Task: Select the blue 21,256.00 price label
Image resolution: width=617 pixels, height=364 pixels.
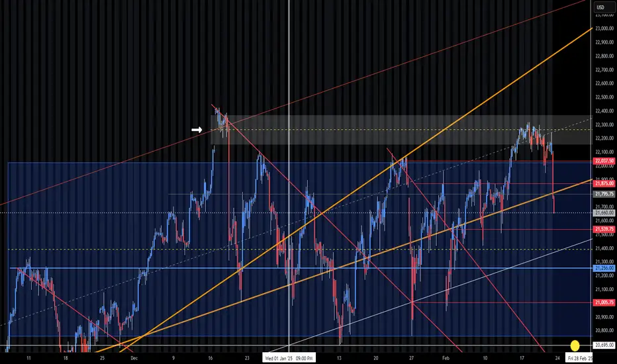Action: (x=604, y=268)
